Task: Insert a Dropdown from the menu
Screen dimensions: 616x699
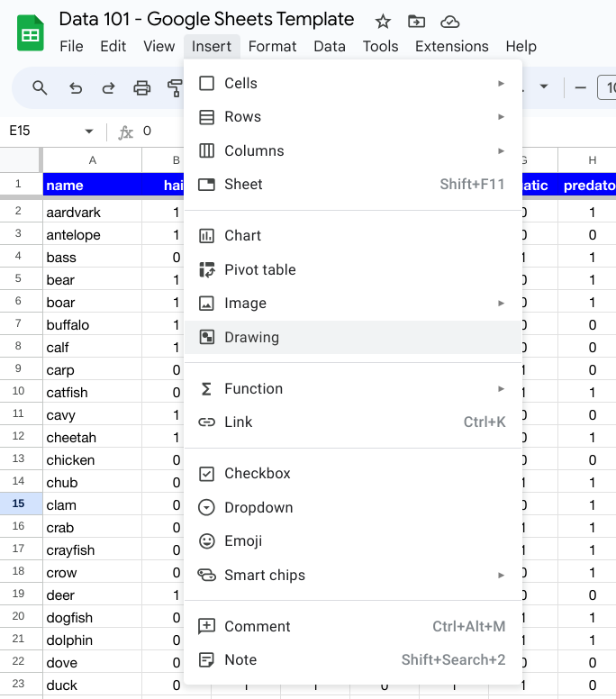Action: pos(258,507)
